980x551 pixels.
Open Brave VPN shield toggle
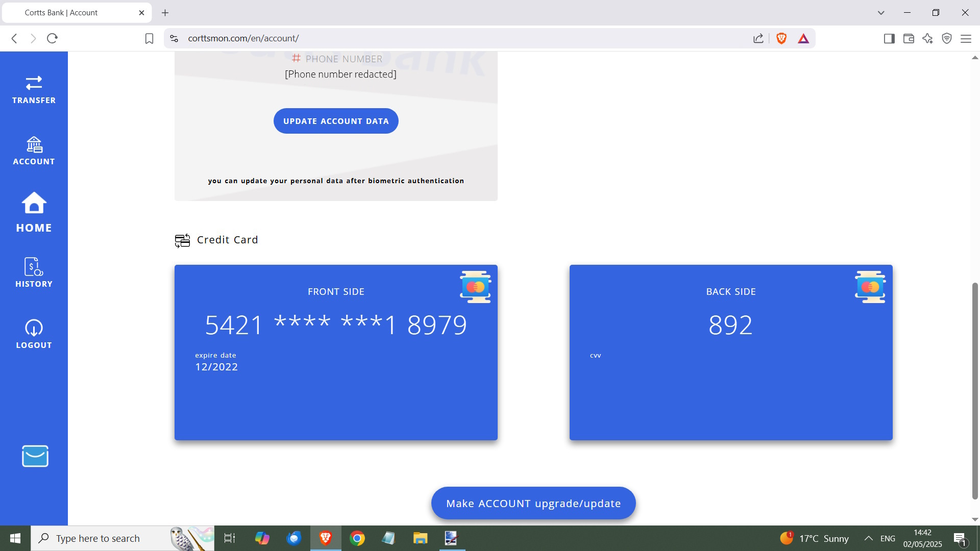tap(947, 38)
